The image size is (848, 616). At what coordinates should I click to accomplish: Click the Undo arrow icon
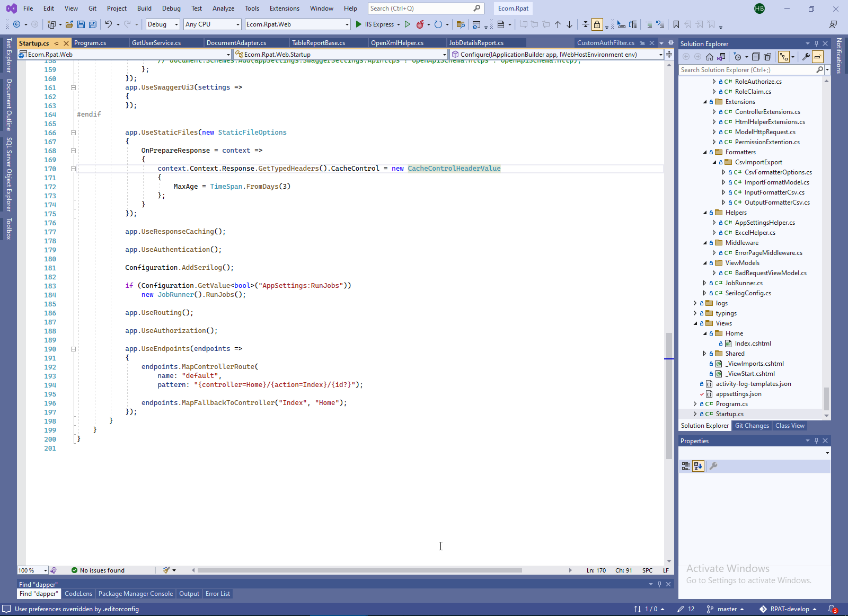tap(108, 24)
